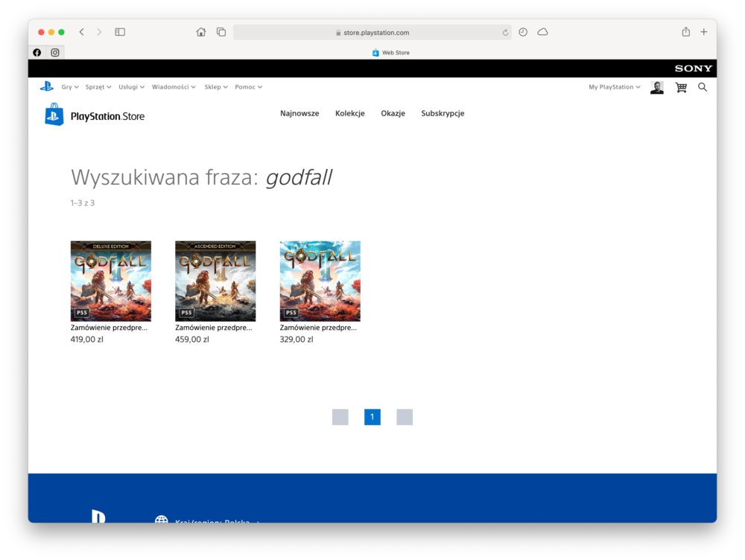Expand the Usługi dropdown menu
The image size is (745, 560).
tap(132, 87)
